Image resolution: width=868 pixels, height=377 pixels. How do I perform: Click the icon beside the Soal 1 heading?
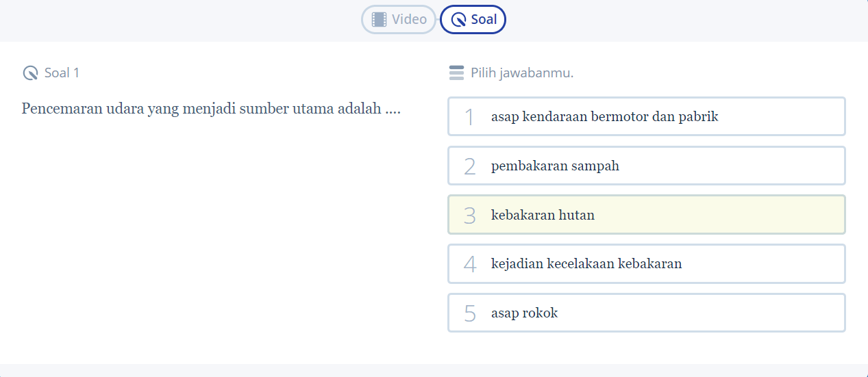pos(30,73)
